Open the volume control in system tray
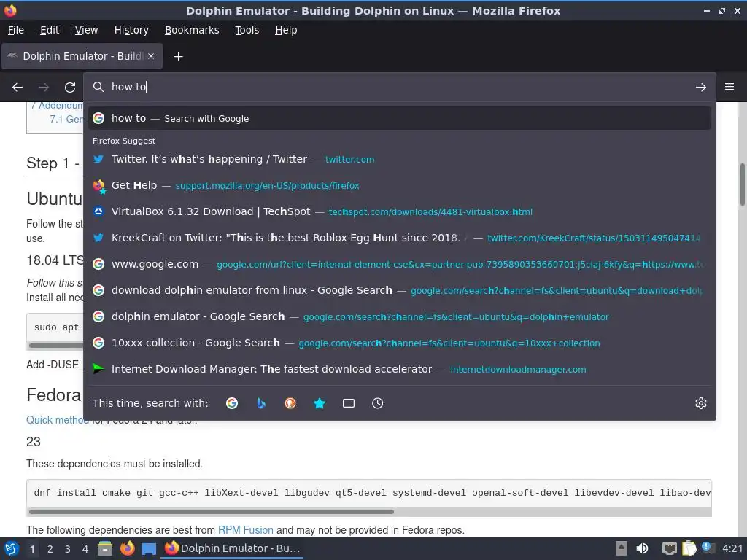This screenshot has width=747, height=560. click(x=642, y=548)
